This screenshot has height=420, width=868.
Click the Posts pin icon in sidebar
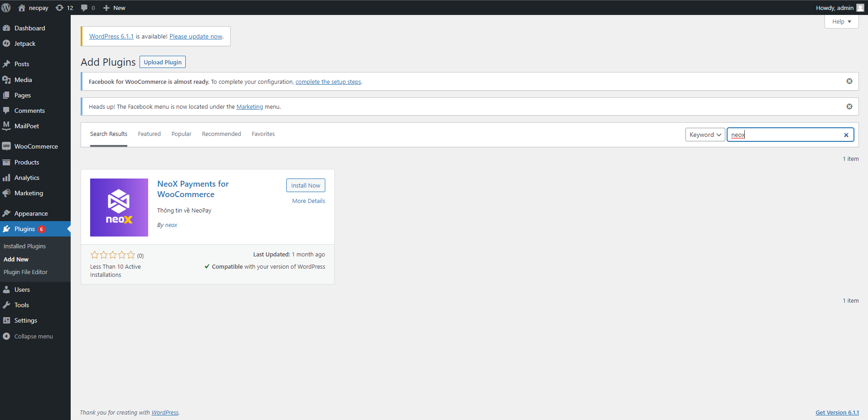(6, 64)
